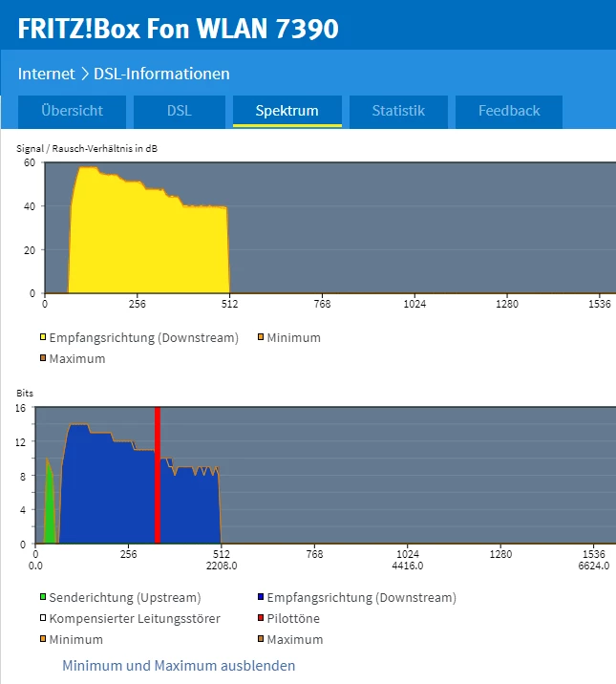Click the yellow downstream area in SNR chart
Image resolution: width=616 pixels, height=684 pixels.
[148, 245]
